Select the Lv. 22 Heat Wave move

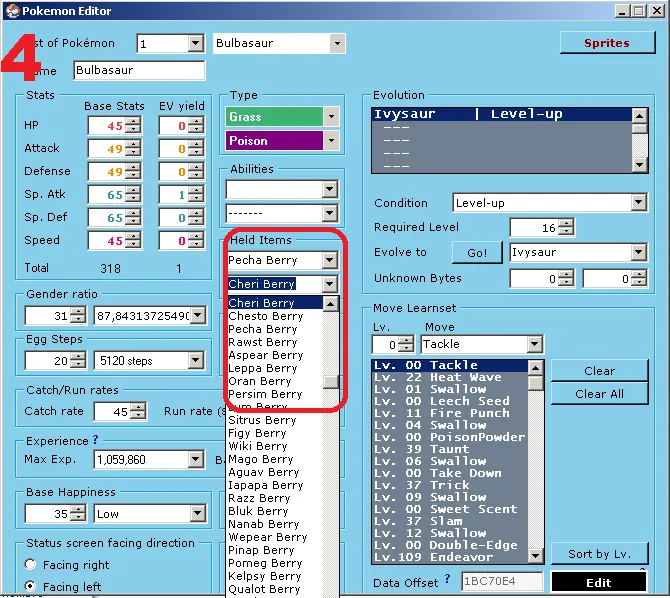tap(450, 377)
